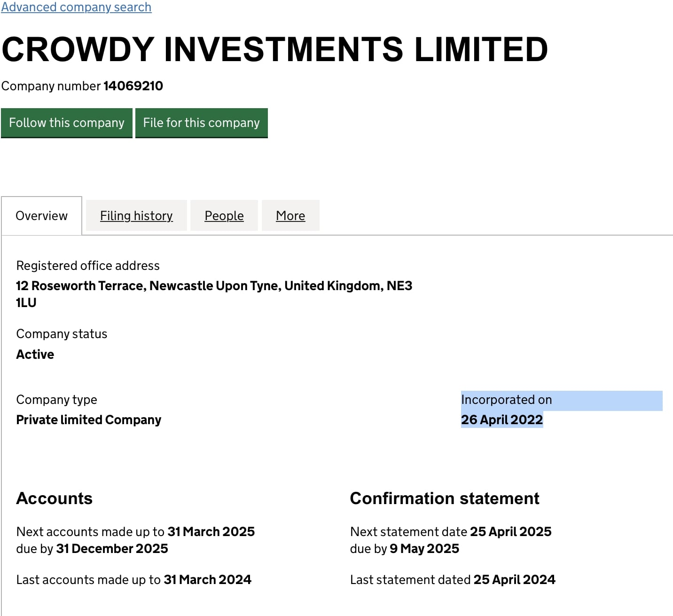This screenshot has width=673, height=616.
Task: Click last statement date 25 April 2024
Action: [x=515, y=580]
